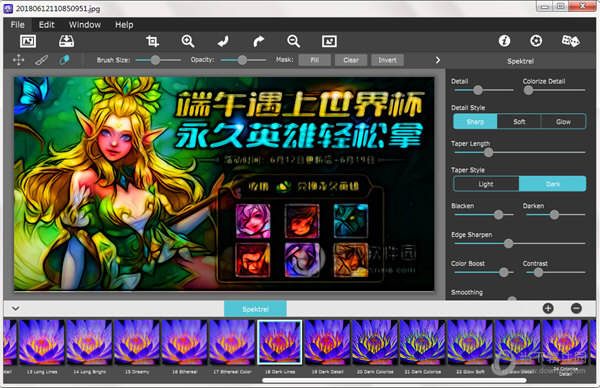This screenshot has height=388, width=600.
Task: Select the eraser mask tool
Action: click(x=64, y=60)
